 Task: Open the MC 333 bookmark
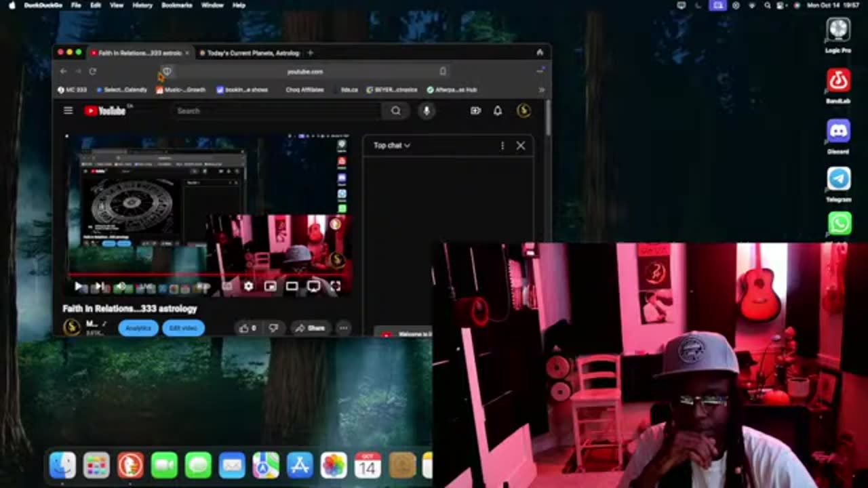tap(73, 89)
